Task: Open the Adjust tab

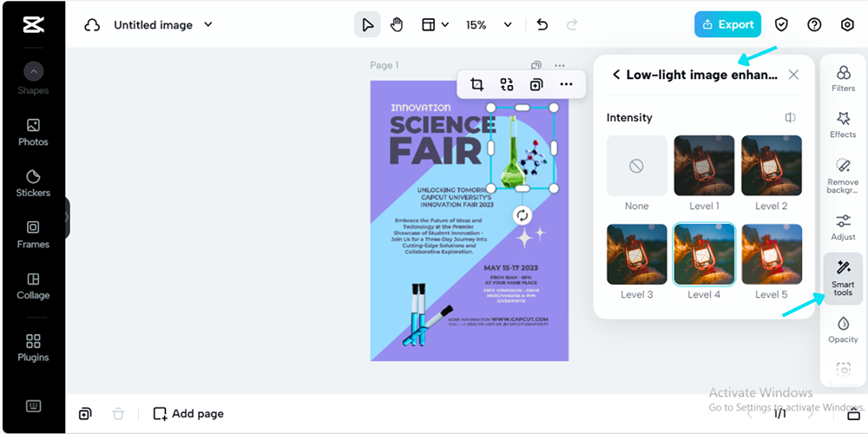Action: click(843, 227)
